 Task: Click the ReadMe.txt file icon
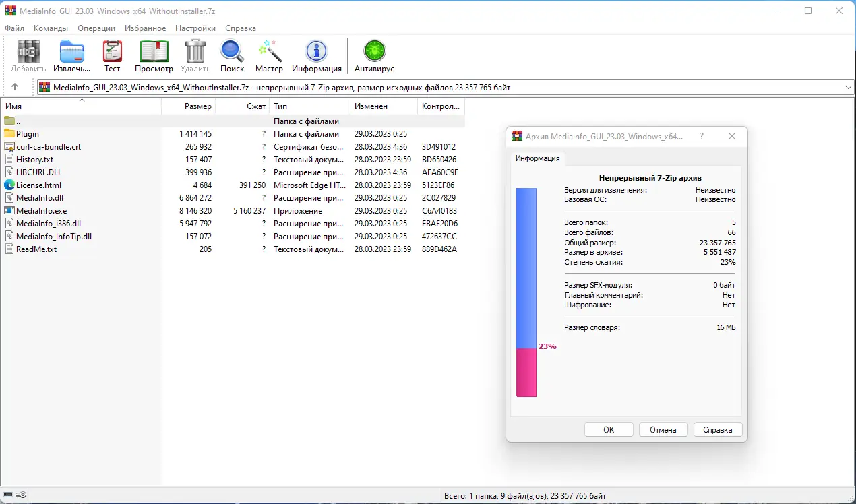[x=9, y=249]
